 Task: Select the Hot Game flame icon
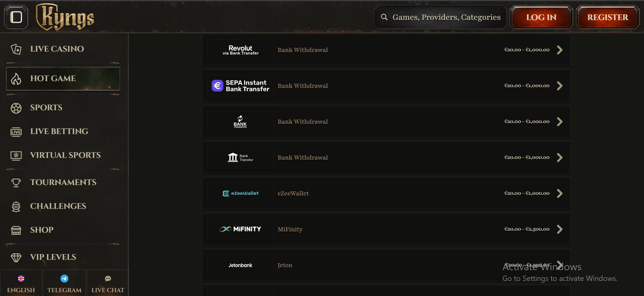coord(16,79)
